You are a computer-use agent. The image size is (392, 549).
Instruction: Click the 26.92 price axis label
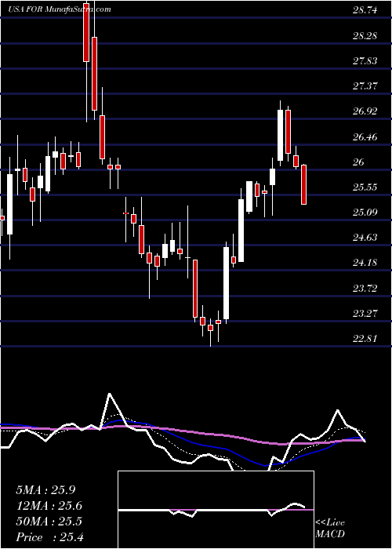click(x=365, y=111)
